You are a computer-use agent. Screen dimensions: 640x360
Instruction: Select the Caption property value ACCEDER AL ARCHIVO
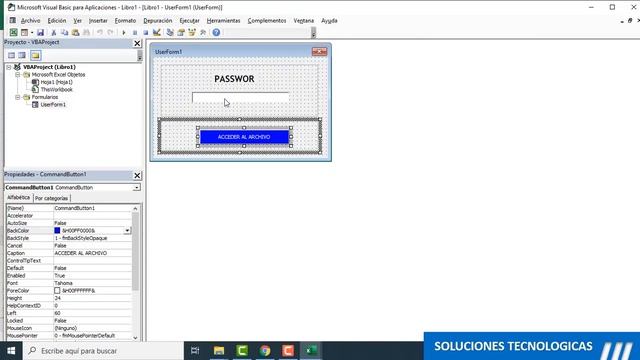coord(80,253)
